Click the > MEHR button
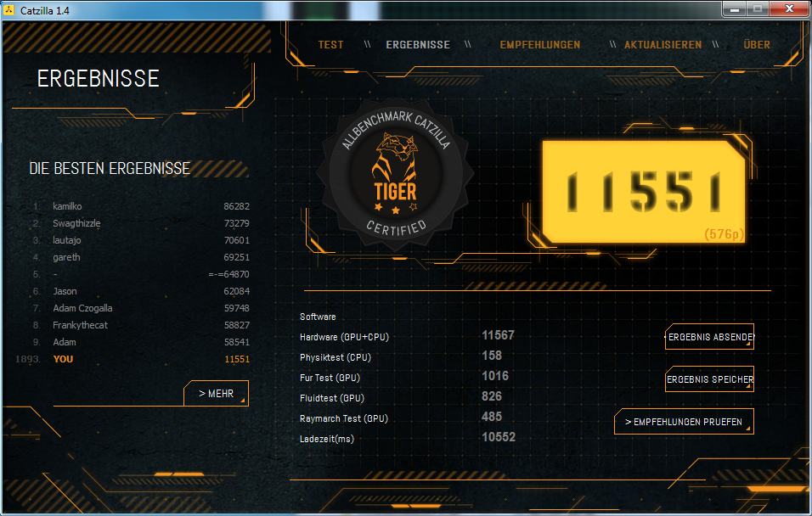 coord(216,393)
